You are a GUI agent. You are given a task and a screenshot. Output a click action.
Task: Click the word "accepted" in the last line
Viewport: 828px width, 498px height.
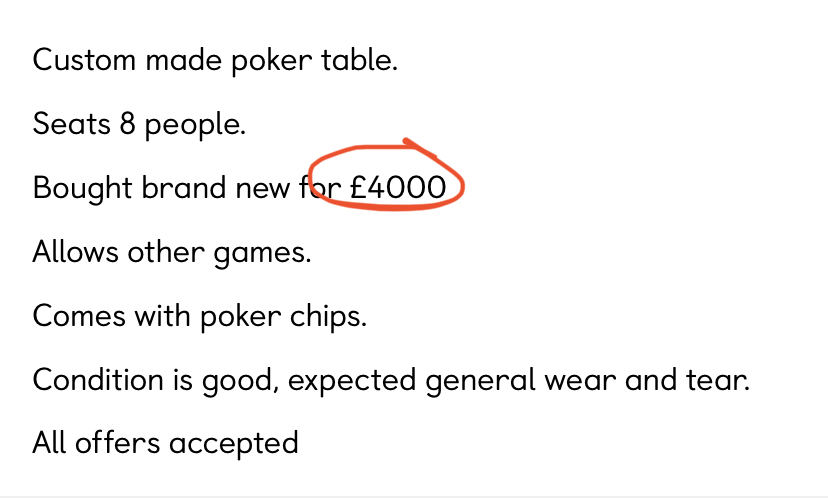tap(234, 442)
